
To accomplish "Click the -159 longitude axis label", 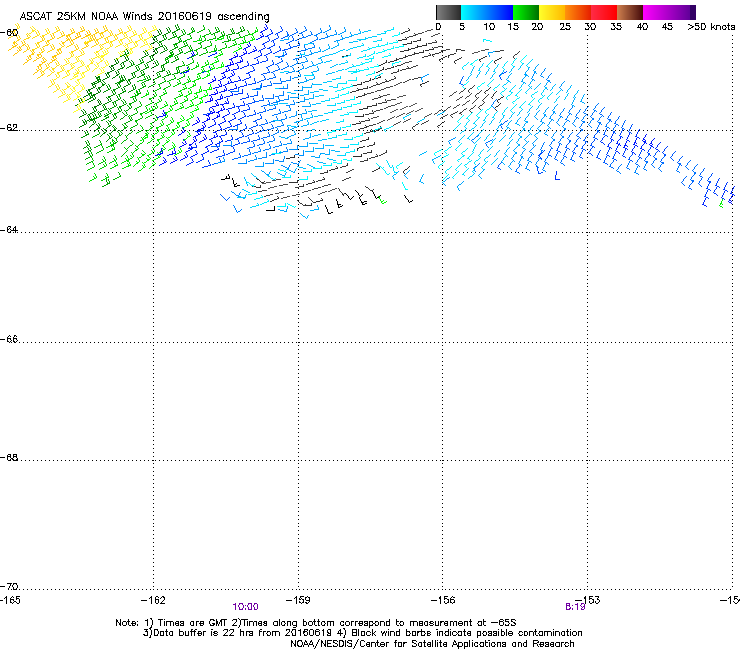I will [x=298, y=600].
